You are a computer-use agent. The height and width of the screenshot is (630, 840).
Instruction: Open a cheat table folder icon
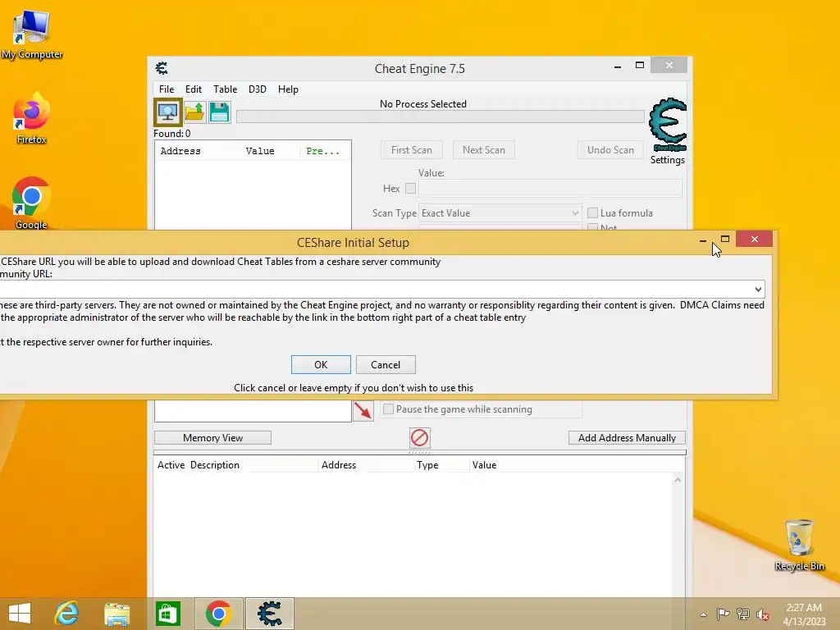pyautogui.click(x=194, y=112)
